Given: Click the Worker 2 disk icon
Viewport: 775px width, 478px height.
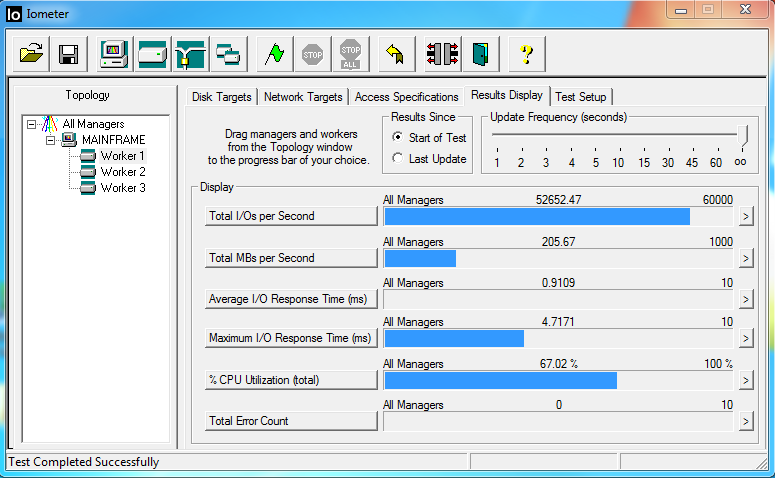Looking at the screenshot, I should coord(87,172).
